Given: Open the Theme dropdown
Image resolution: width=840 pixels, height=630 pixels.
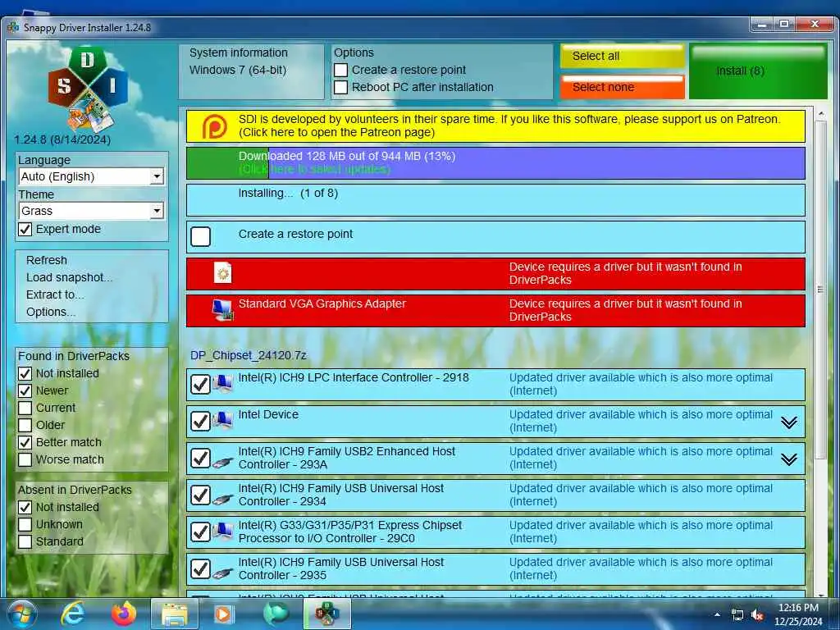Looking at the screenshot, I should point(91,211).
